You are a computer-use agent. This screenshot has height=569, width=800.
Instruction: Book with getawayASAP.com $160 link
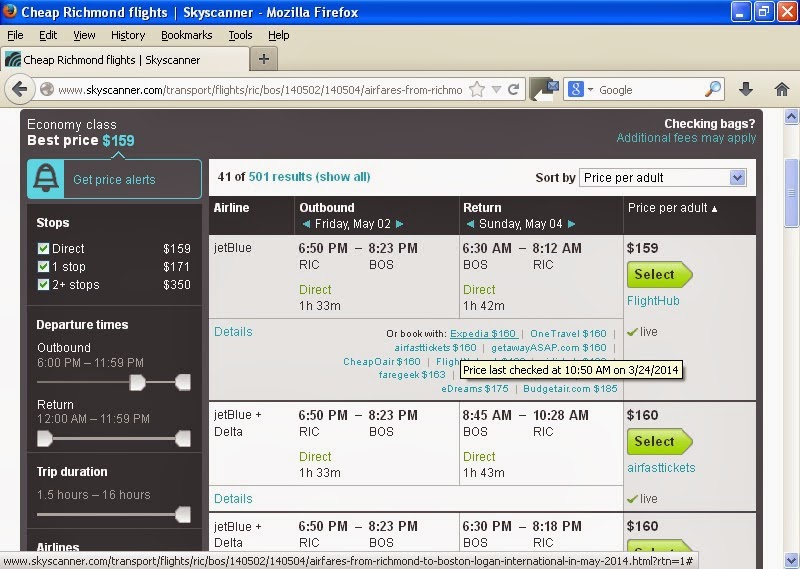click(x=548, y=348)
